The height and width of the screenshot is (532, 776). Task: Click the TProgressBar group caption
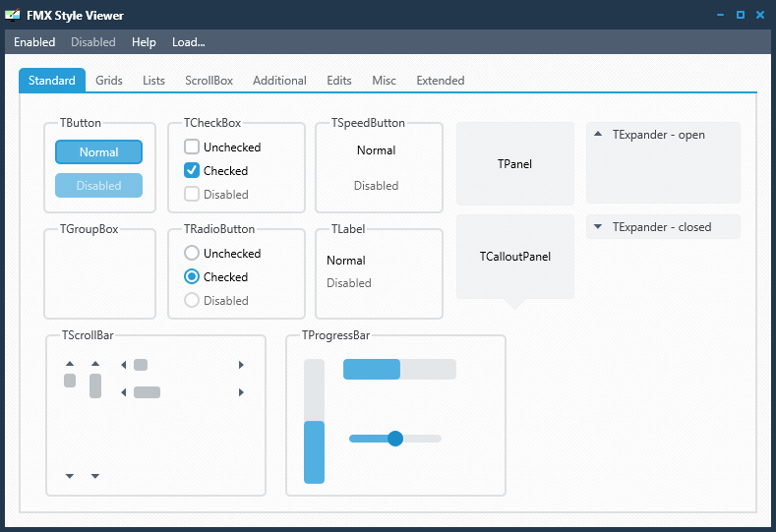coord(336,335)
